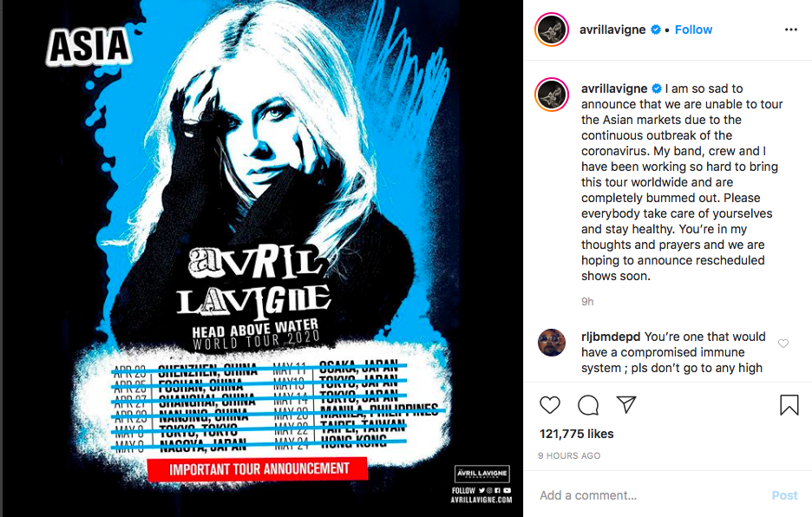The image size is (812, 517).
Task: Click the Post comment button
Action: (x=784, y=495)
